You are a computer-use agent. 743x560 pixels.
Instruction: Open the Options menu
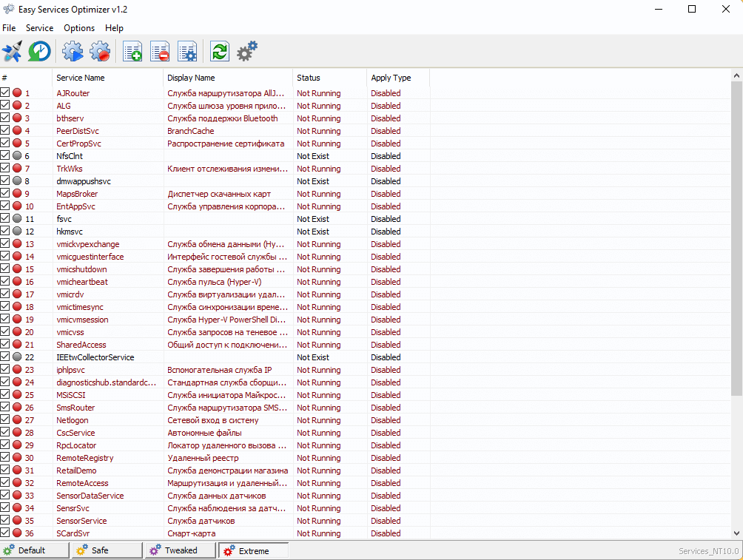79,28
